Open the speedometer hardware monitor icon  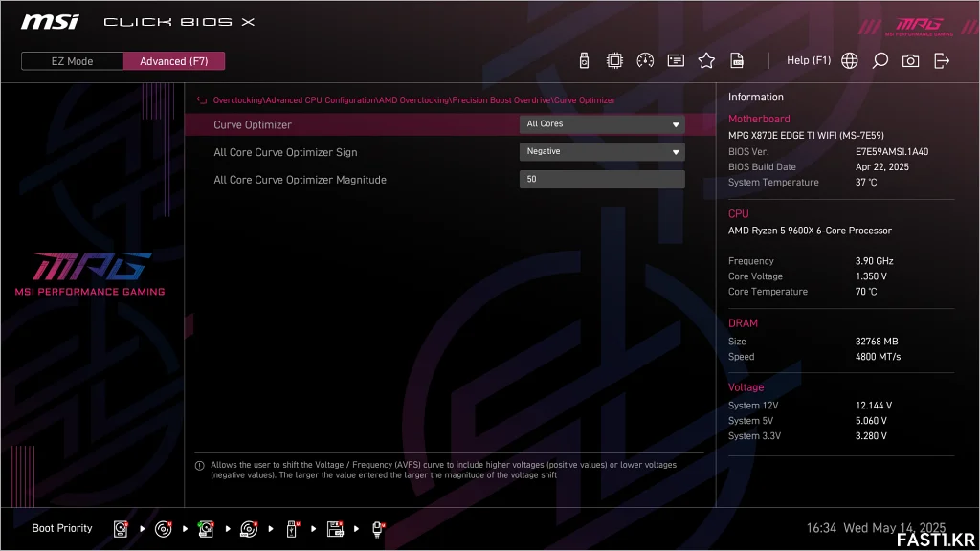[645, 60]
